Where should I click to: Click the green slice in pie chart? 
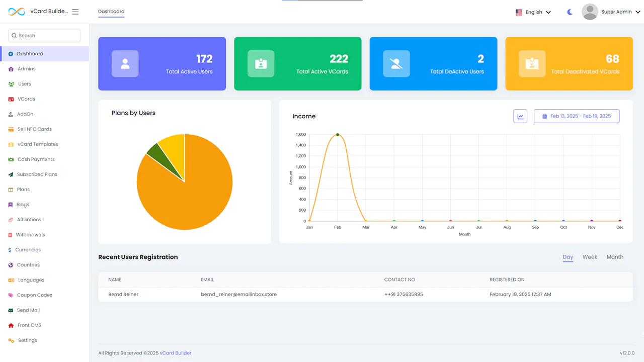point(154,150)
